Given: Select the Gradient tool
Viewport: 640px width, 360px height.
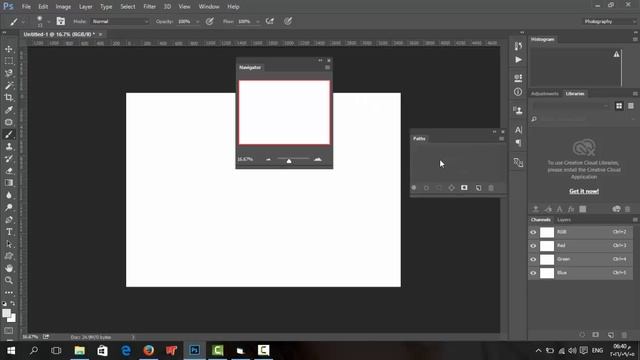Looking at the screenshot, I should click(9, 183).
